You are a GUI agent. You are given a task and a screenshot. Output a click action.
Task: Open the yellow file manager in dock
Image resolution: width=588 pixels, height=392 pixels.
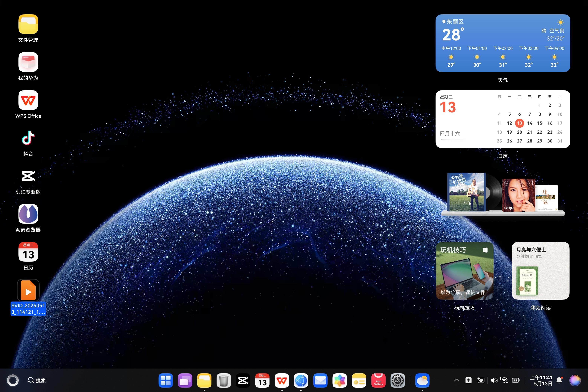pos(204,381)
